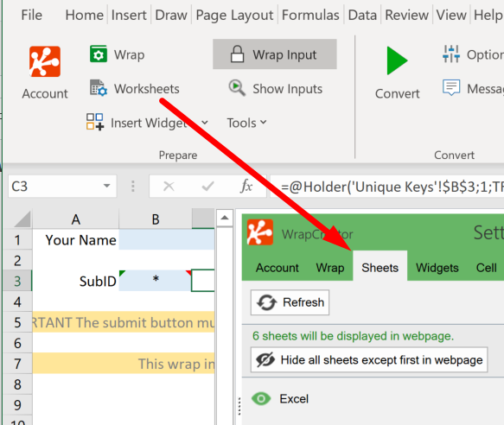Switch to the Review ribbon tab

pos(406,15)
